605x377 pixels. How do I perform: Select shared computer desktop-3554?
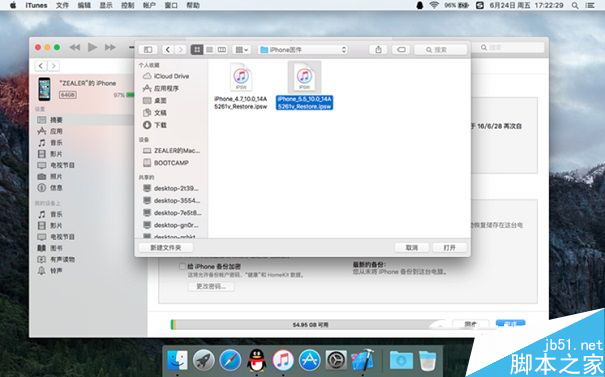pyautogui.click(x=171, y=201)
